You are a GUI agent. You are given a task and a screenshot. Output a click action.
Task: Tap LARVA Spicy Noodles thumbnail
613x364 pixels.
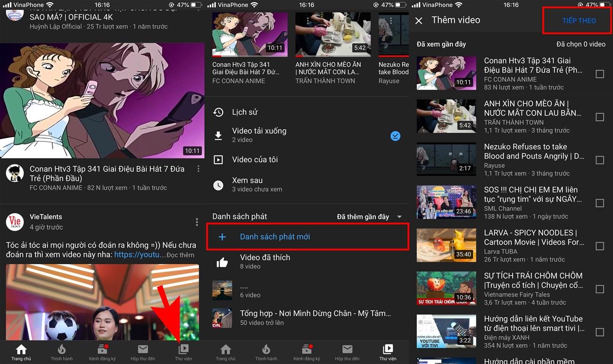pyautogui.click(x=447, y=245)
